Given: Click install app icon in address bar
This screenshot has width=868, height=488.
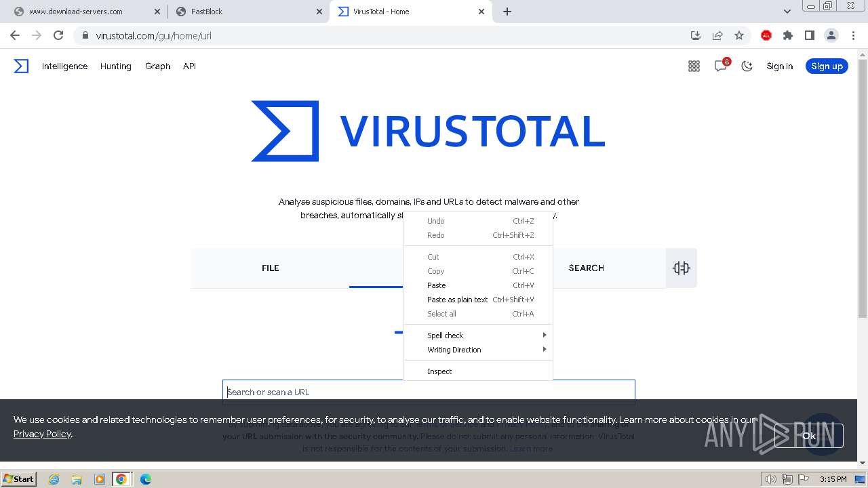Looking at the screenshot, I should (x=696, y=35).
